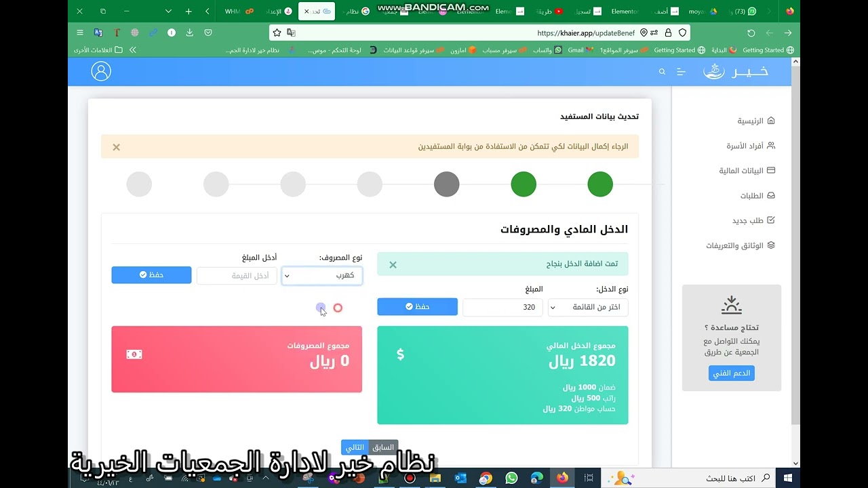Click the 0 ريال total expenses value
Viewport: 868px width, 488px height.
click(x=330, y=361)
